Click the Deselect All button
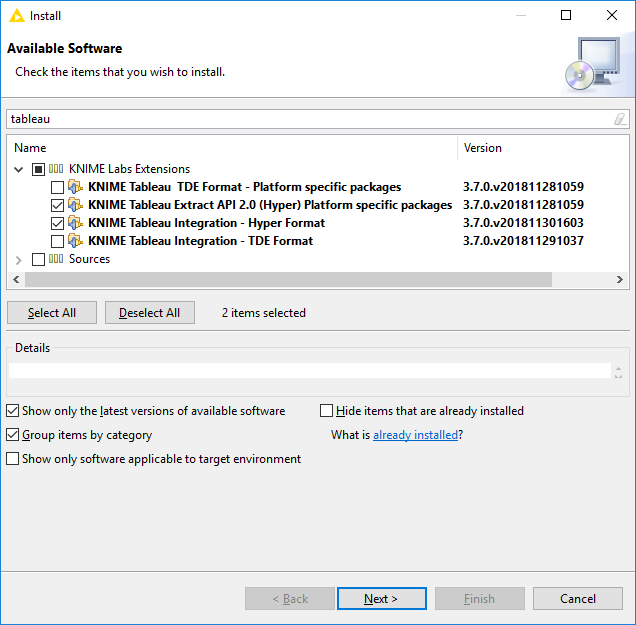Screen dimensions: 636x625 tap(150, 313)
